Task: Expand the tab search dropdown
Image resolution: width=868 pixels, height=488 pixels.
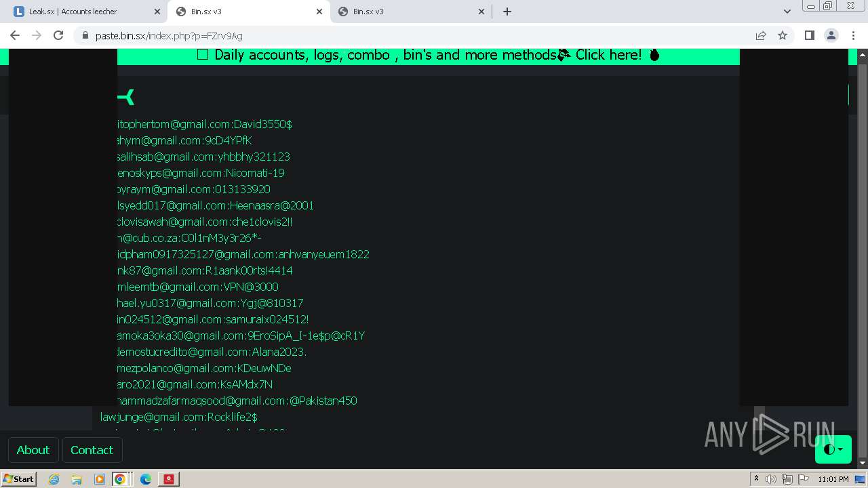Action: (787, 12)
